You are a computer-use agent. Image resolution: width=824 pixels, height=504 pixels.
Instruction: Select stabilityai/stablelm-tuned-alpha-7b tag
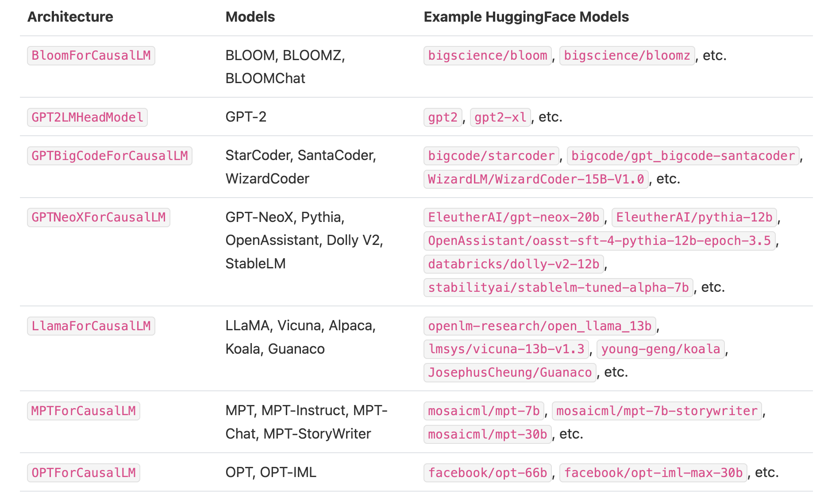tap(558, 288)
